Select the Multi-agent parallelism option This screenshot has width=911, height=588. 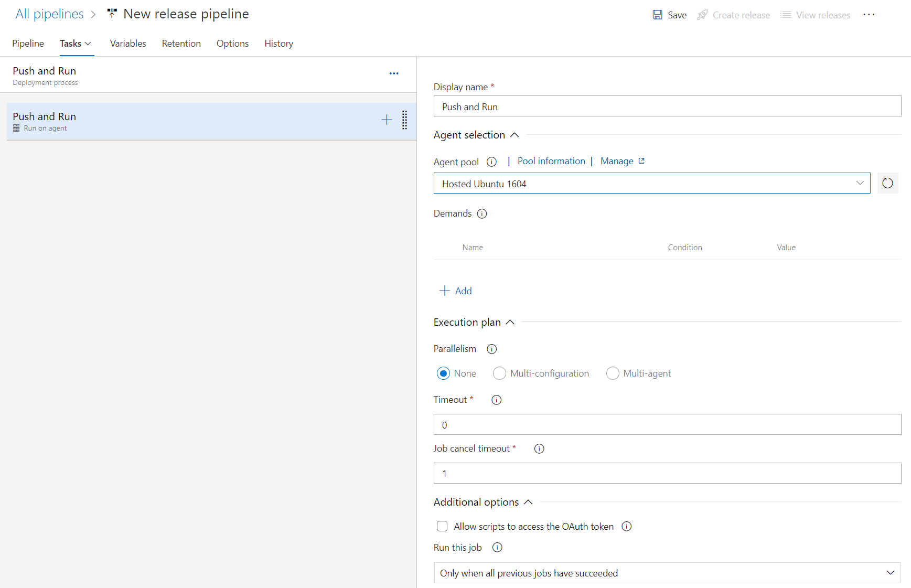pyautogui.click(x=612, y=373)
